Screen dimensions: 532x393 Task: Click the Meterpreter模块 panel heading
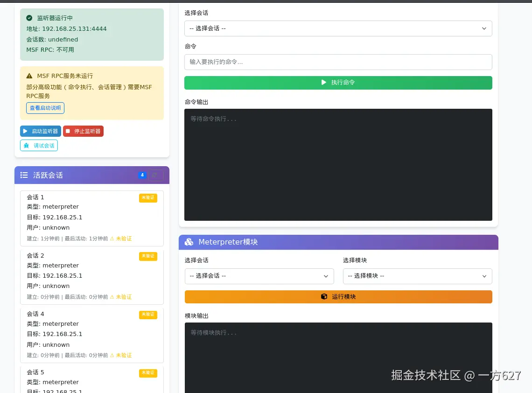[228, 242]
